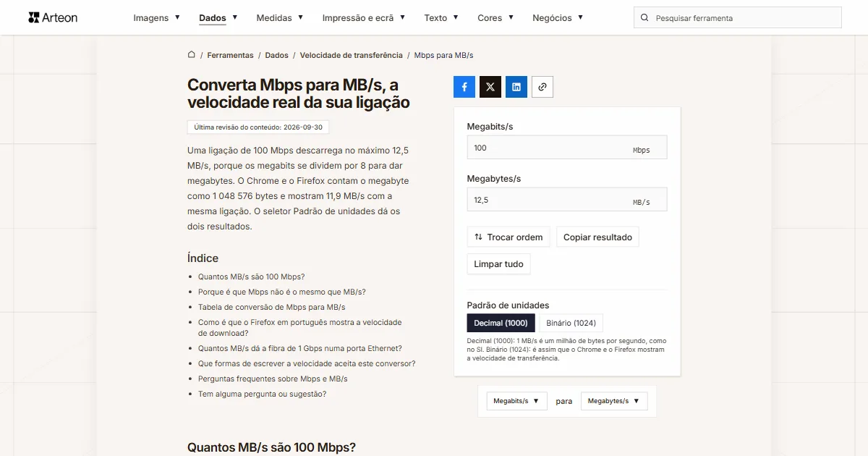Jump to 'Que formas de escrever a velocidade' link
Viewport: 868px width, 456px height.
tap(307, 363)
